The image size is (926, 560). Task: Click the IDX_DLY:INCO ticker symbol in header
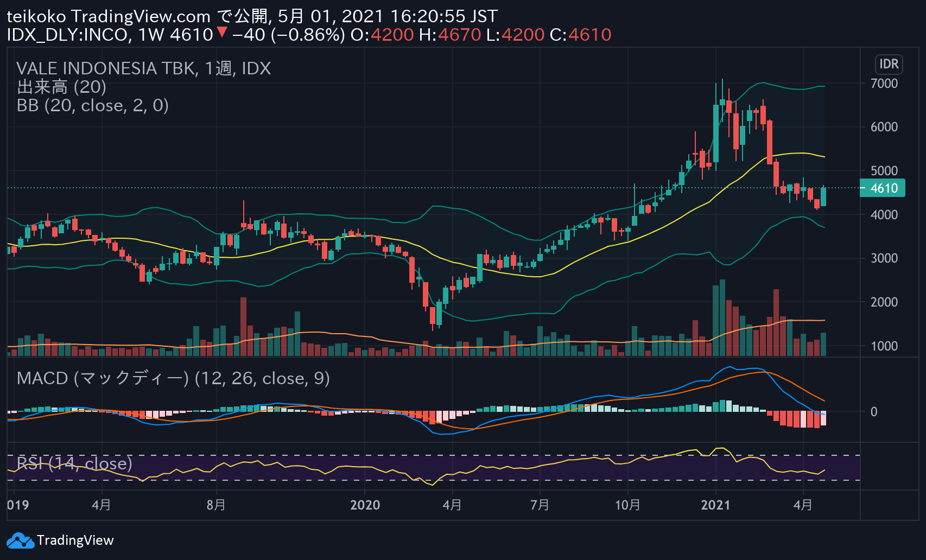click(x=68, y=35)
